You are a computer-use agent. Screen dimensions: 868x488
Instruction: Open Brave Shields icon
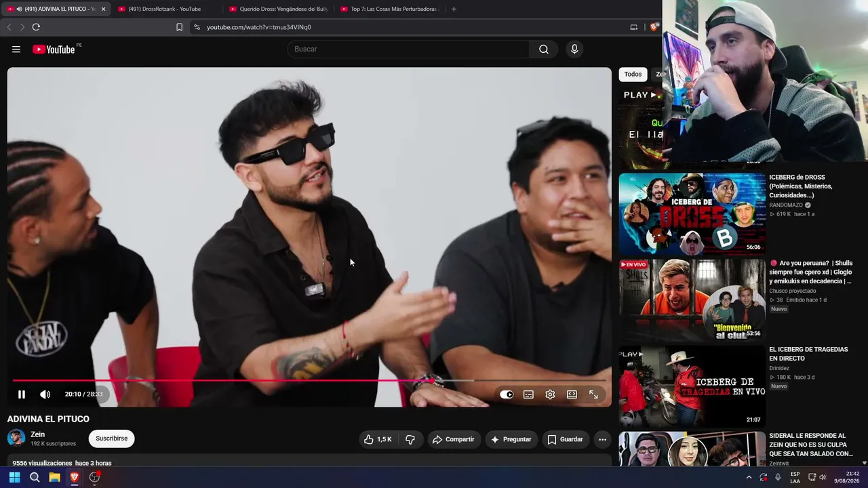(654, 27)
